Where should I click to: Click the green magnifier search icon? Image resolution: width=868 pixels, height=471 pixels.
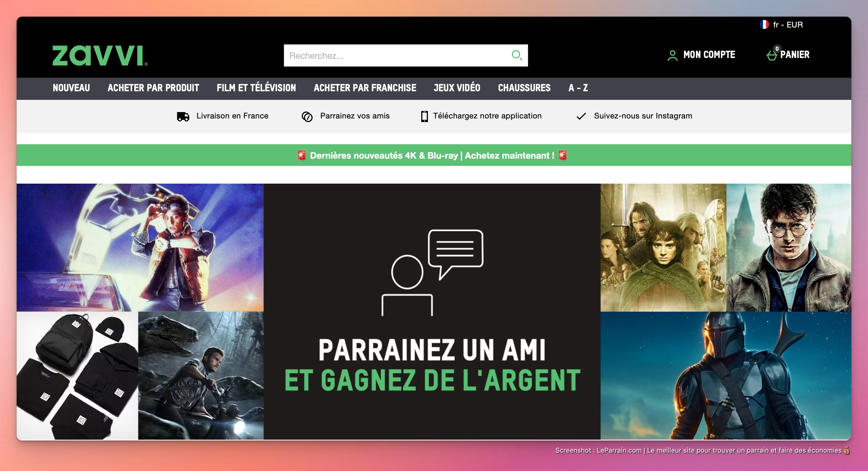517,55
